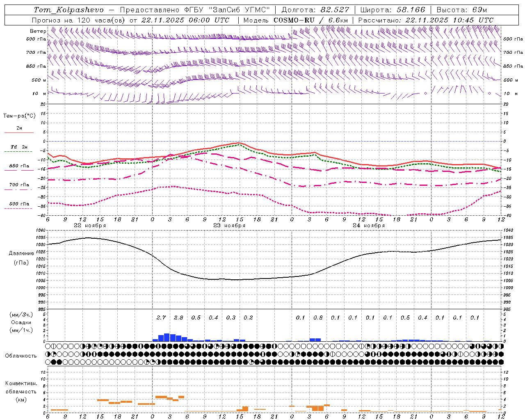Click the tallest blue precipitation bar
Image resolution: width=525 pixels, height=420 pixels.
167,337
